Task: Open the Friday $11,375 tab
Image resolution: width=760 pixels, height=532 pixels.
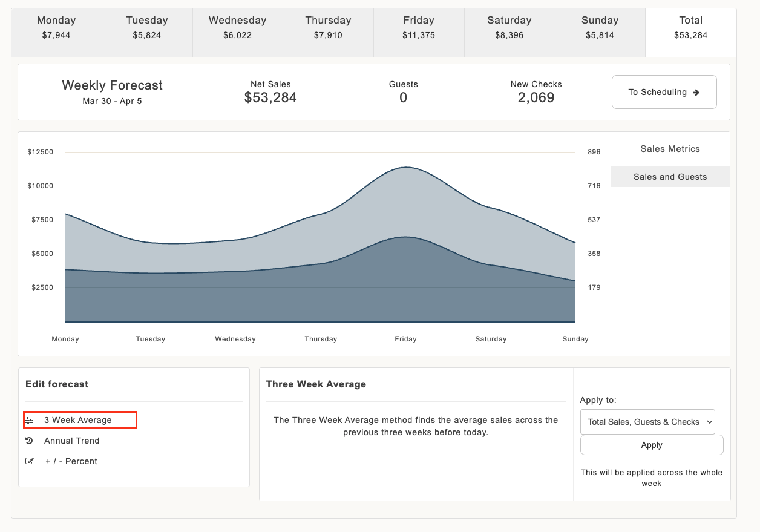Action: [419, 28]
